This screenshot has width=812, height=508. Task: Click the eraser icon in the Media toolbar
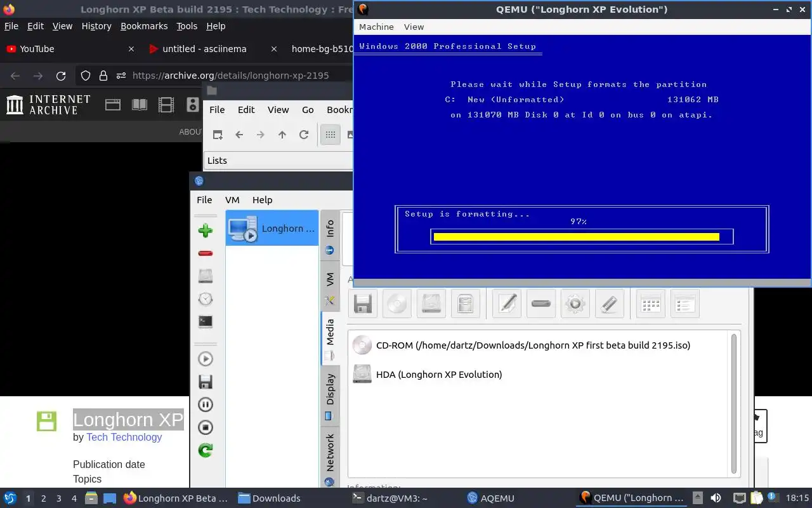tap(610, 304)
